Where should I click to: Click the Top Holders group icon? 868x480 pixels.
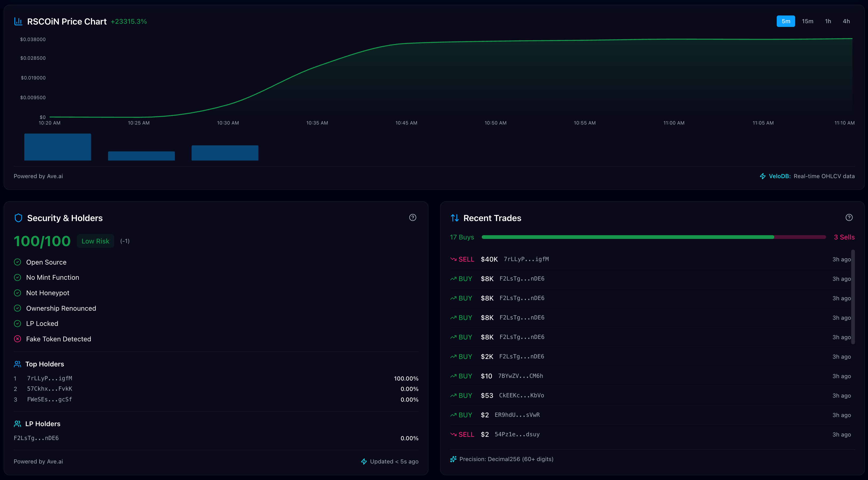(18, 364)
